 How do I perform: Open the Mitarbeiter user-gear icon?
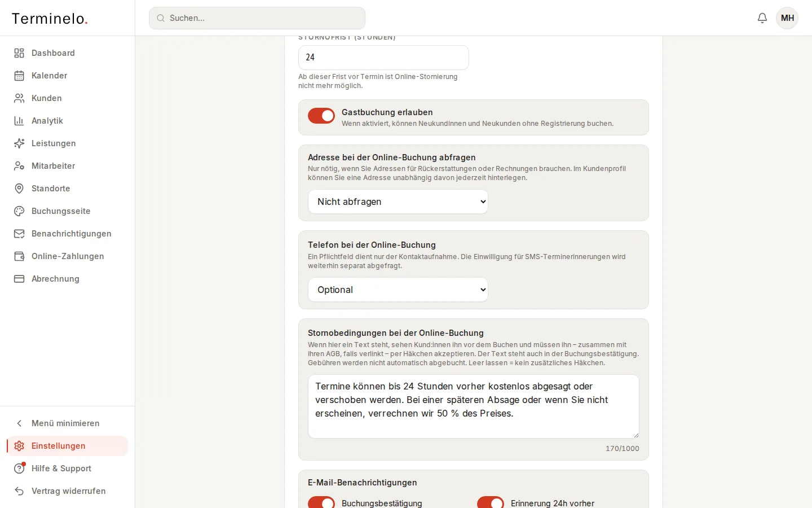[x=19, y=166]
